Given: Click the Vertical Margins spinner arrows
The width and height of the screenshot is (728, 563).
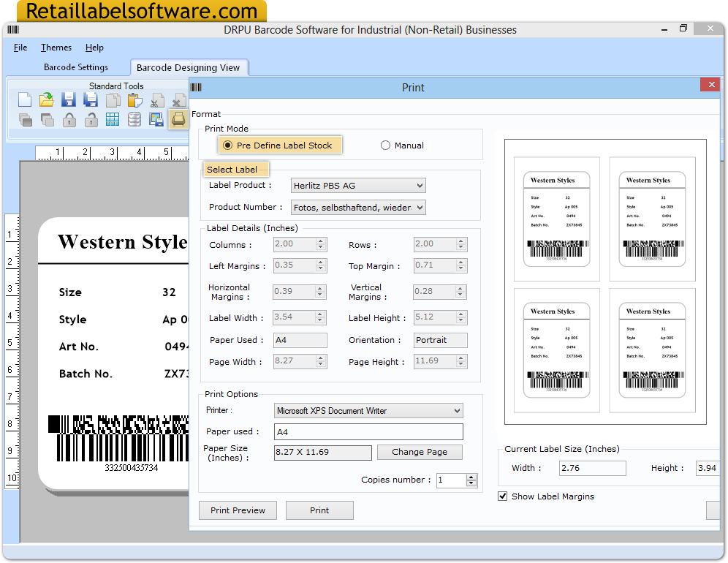Looking at the screenshot, I should [460, 292].
